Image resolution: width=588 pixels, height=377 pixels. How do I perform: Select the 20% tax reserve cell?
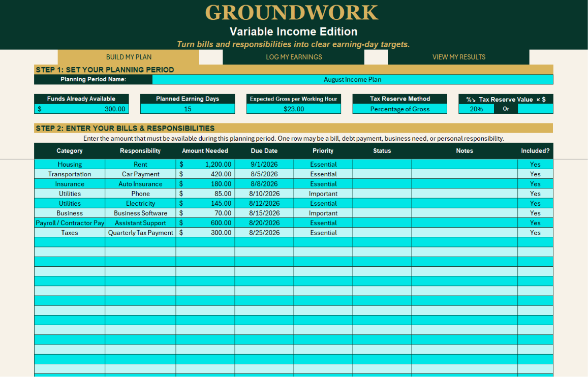[x=476, y=109]
